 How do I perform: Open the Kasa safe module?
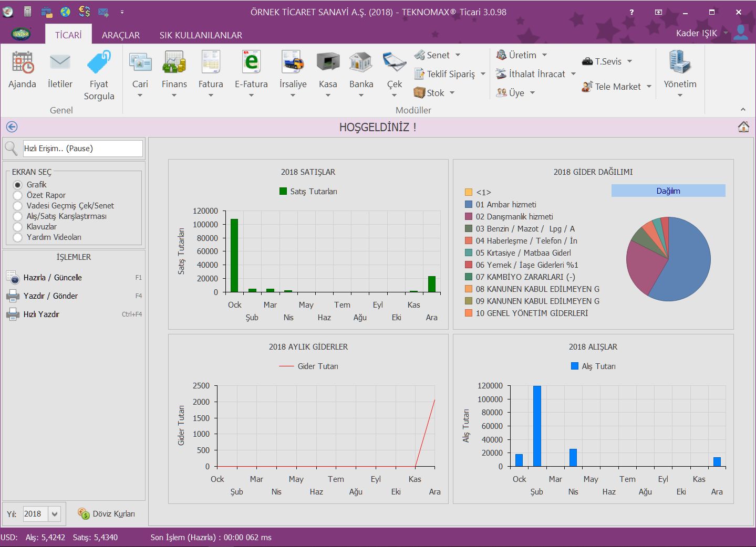pyautogui.click(x=328, y=63)
